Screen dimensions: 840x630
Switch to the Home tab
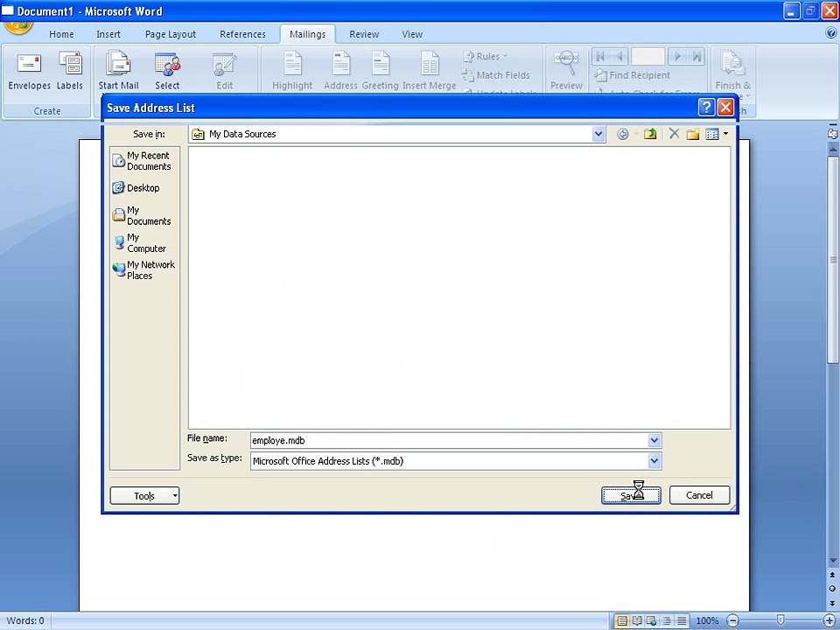[x=61, y=34]
